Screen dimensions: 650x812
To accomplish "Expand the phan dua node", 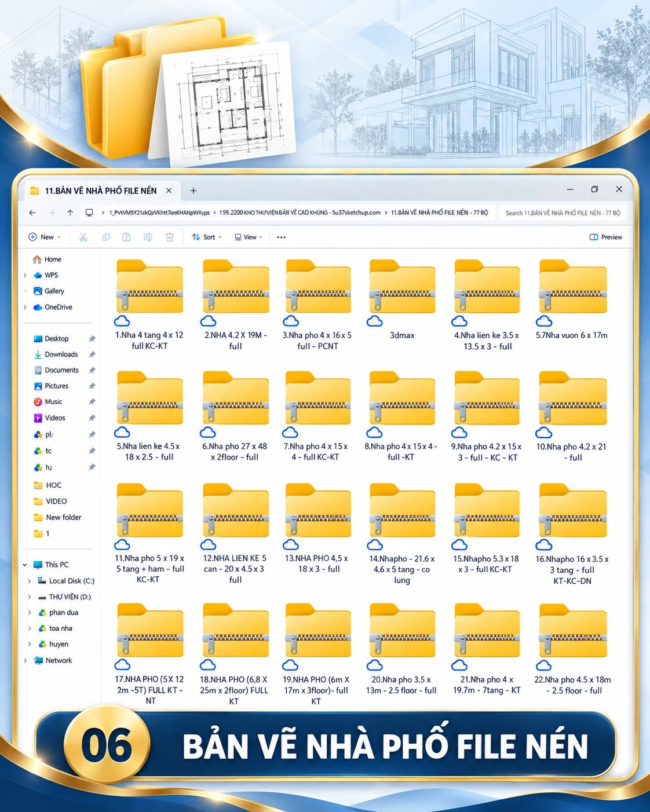I will coord(30,612).
